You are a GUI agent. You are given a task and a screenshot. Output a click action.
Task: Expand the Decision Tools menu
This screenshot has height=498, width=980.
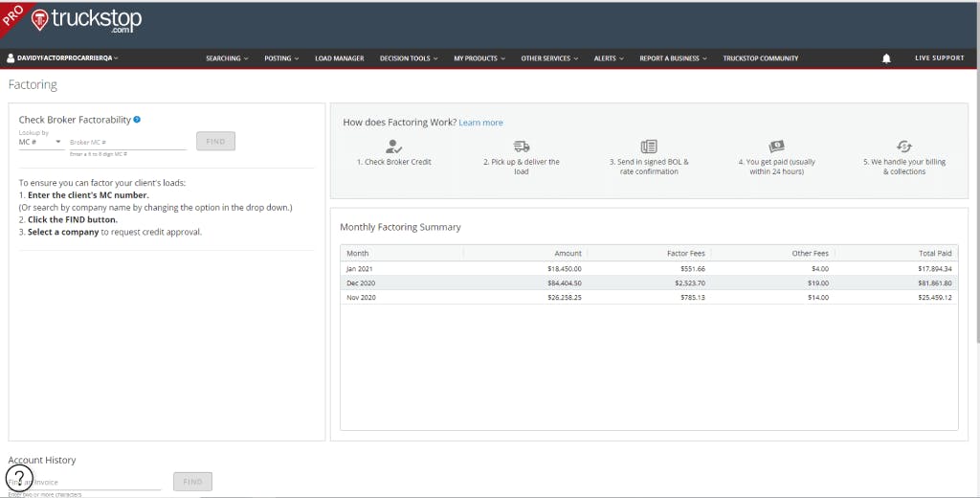coord(409,58)
